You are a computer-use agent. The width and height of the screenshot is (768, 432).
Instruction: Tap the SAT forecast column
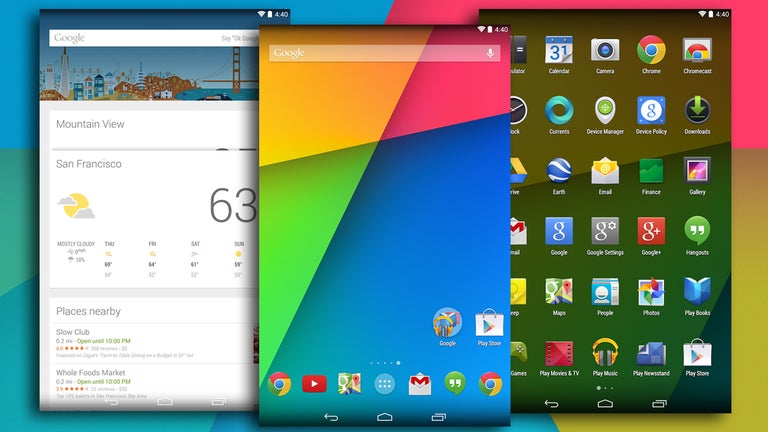195,260
